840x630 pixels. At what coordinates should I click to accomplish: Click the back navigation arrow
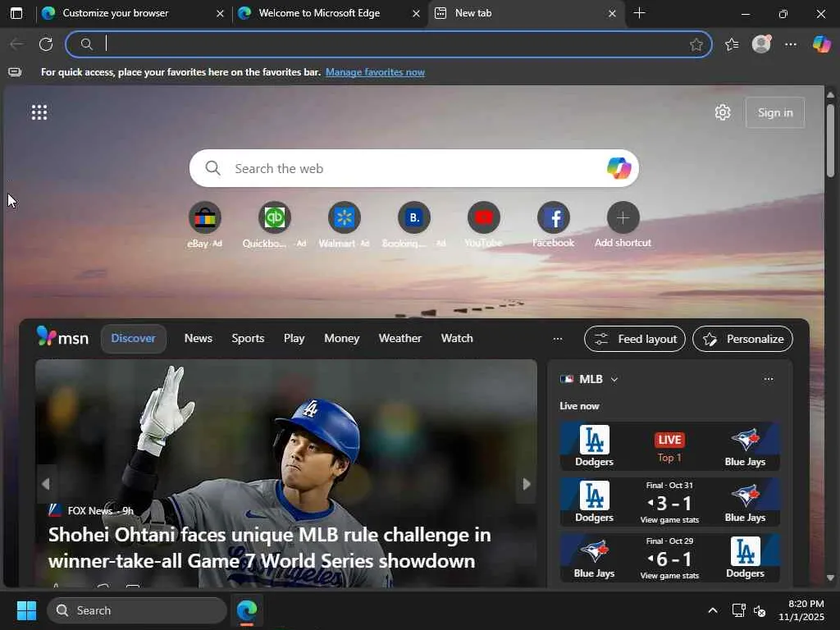[16, 44]
